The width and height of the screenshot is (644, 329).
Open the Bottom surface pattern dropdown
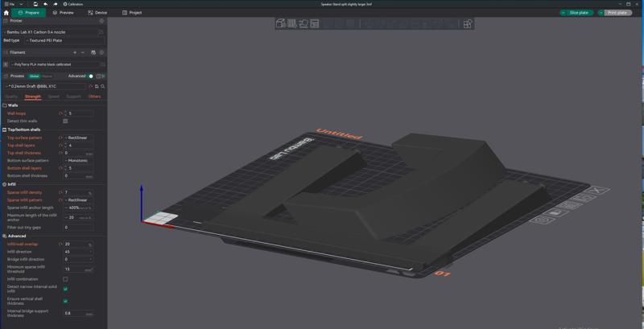[78, 161]
